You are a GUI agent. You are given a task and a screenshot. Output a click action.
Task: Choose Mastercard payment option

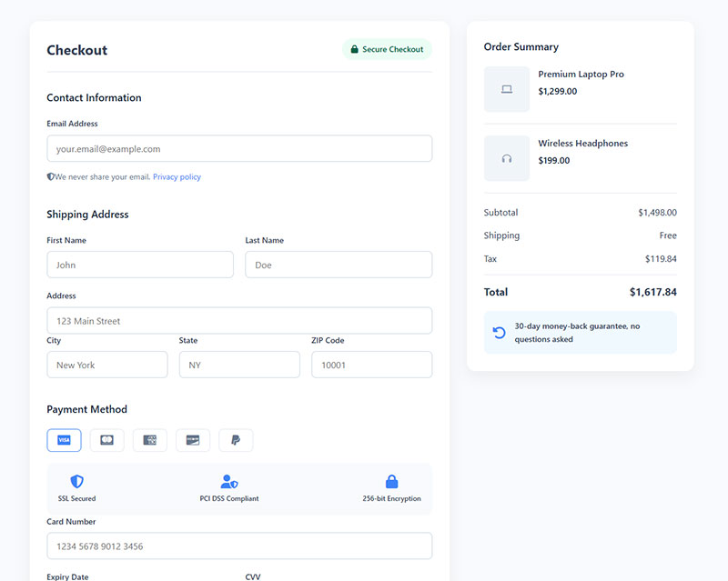click(107, 440)
